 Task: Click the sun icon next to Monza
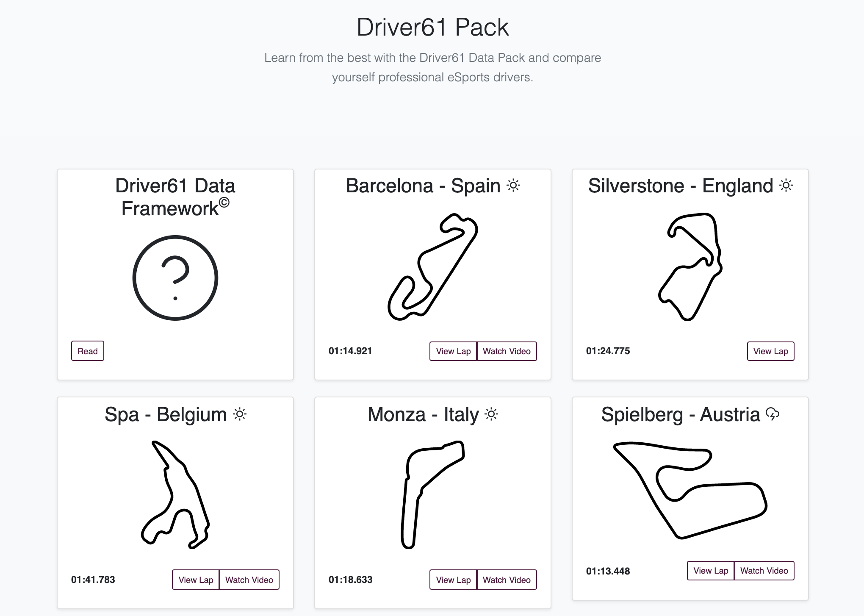click(x=491, y=414)
